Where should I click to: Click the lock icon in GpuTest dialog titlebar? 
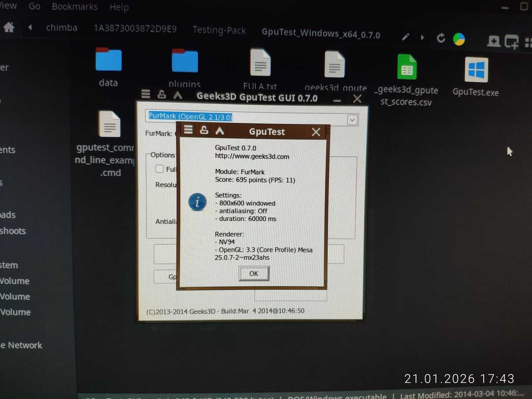pos(204,130)
